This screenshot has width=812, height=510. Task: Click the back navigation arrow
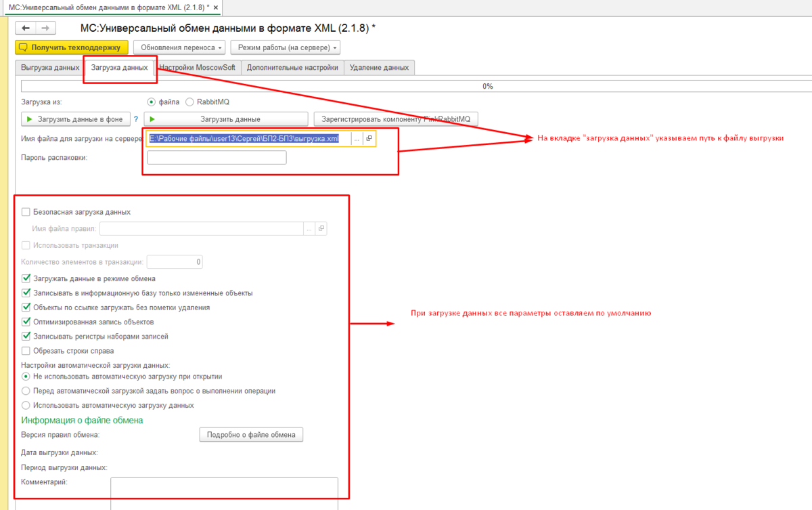click(x=26, y=28)
